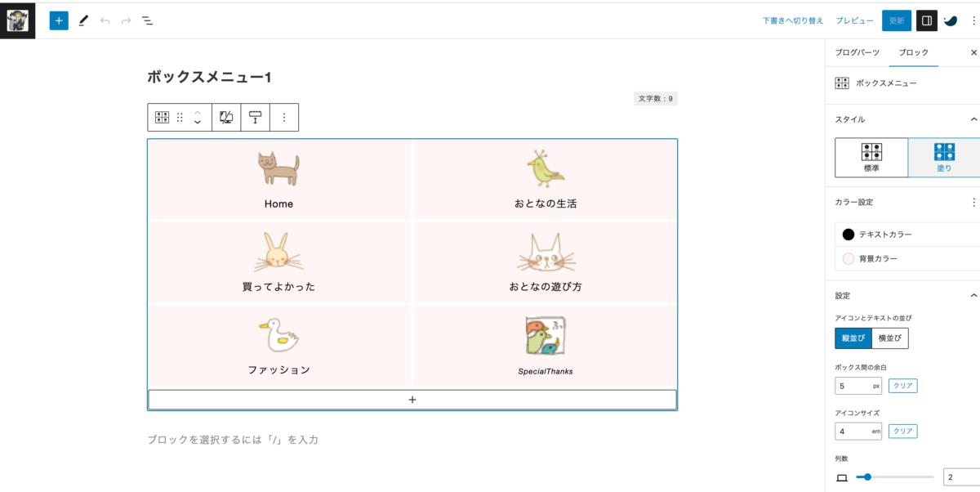Open the document overview list view

click(147, 20)
